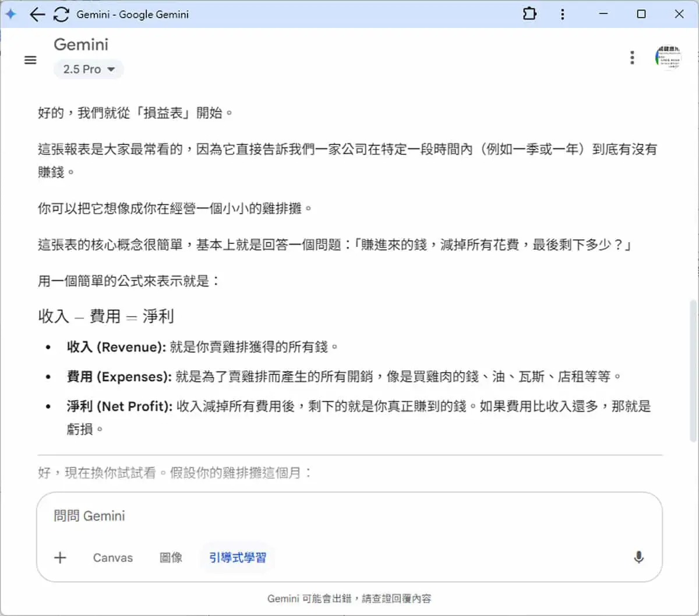Close the Gemini window
699x616 pixels.
679,14
